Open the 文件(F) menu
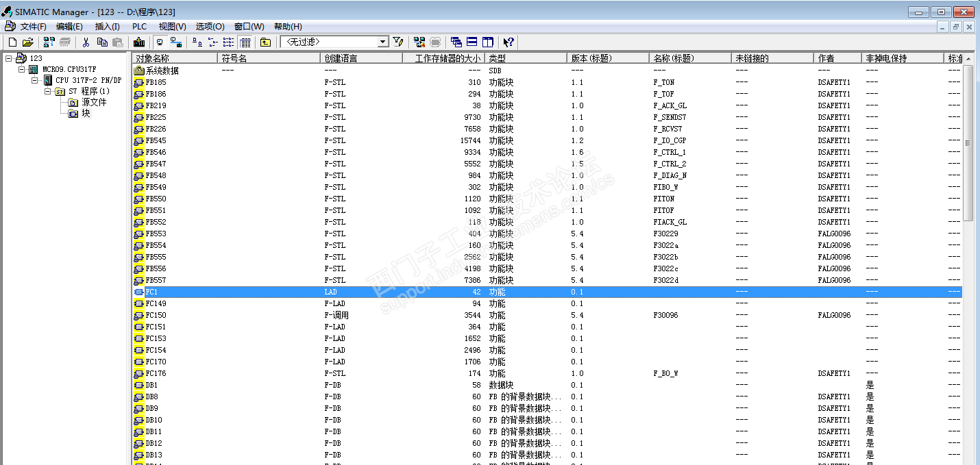 [33, 26]
